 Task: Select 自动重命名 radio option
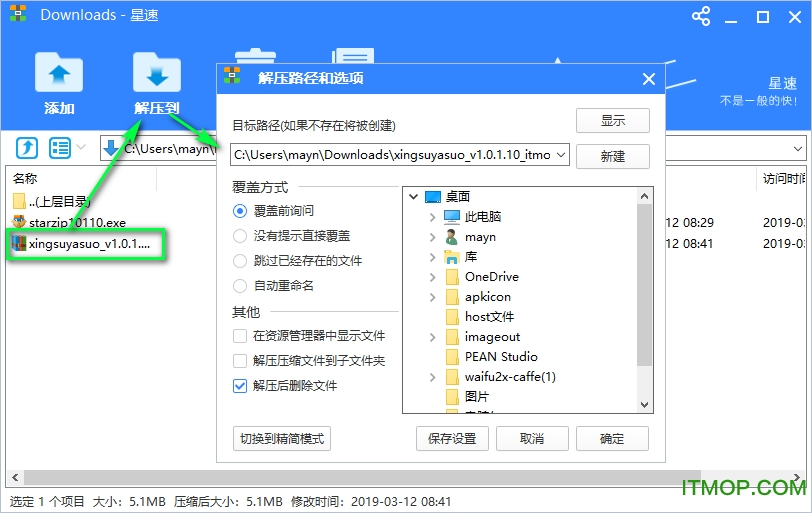(x=240, y=286)
